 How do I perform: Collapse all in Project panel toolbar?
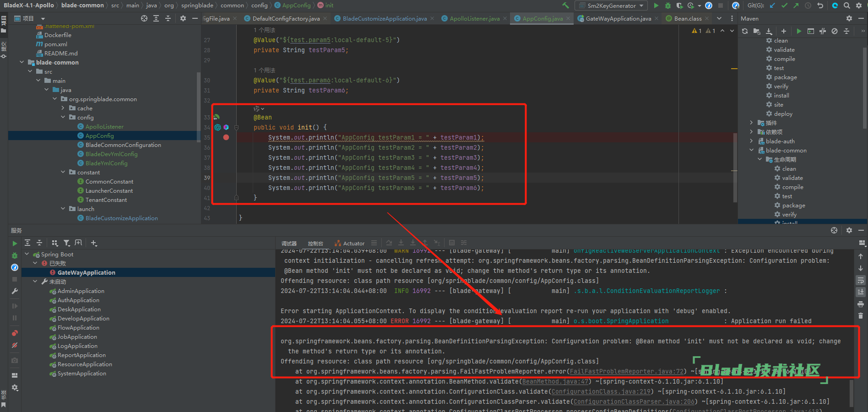(168, 18)
